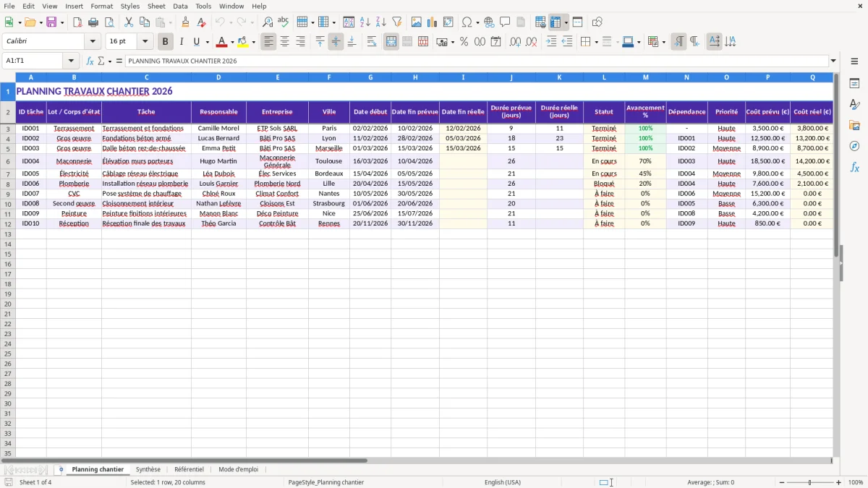Insert a chart
The height and width of the screenshot is (488, 868).
click(433, 22)
